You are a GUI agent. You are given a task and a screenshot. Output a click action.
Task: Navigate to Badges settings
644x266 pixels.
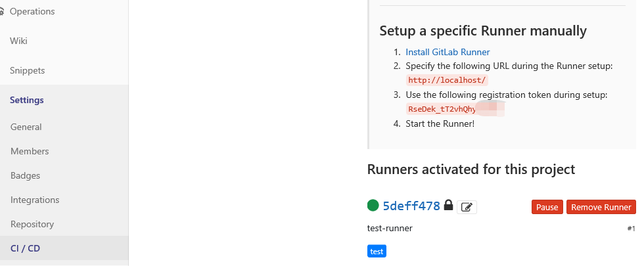point(25,175)
